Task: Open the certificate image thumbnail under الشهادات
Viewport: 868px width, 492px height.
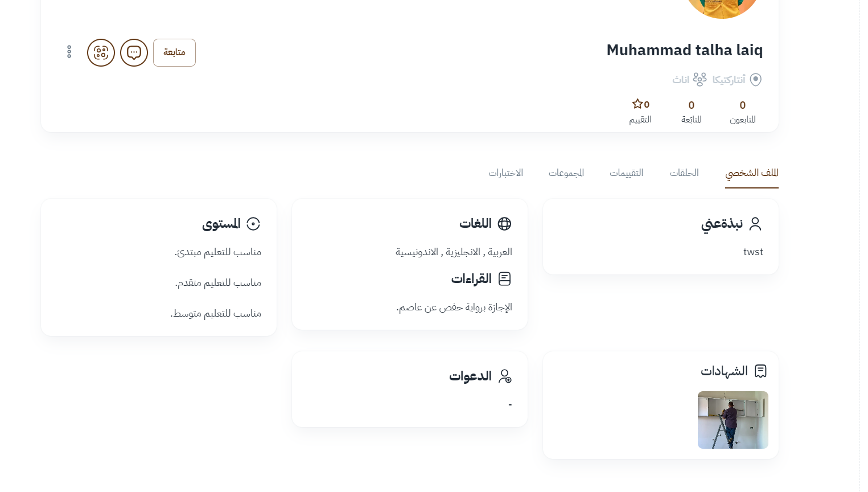Action: tap(733, 420)
